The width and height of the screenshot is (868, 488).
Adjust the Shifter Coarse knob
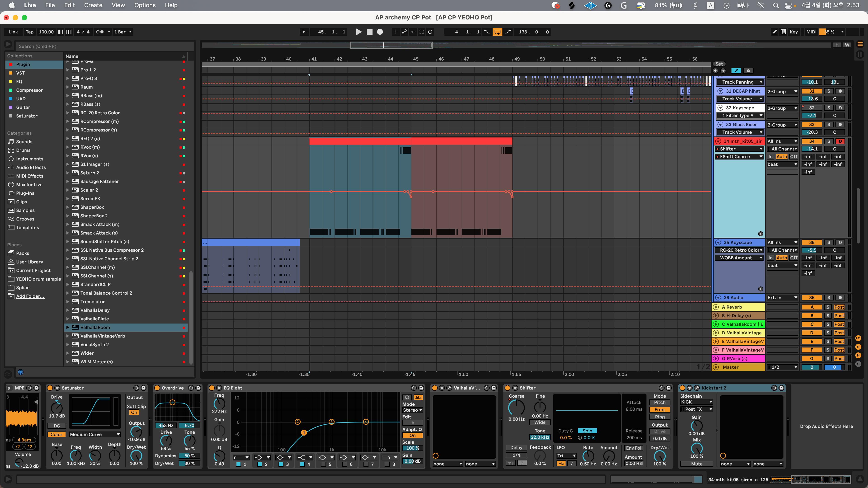tap(516, 408)
